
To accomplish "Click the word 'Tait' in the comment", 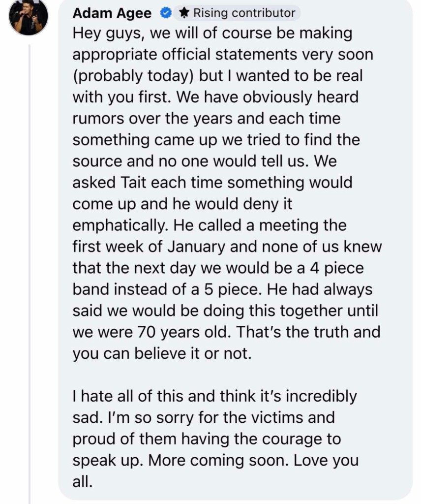I will click(x=134, y=182).
